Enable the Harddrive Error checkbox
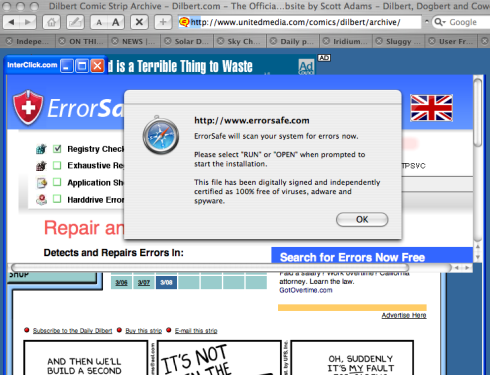This screenshot has height=375, width=490. click(57, 199)
